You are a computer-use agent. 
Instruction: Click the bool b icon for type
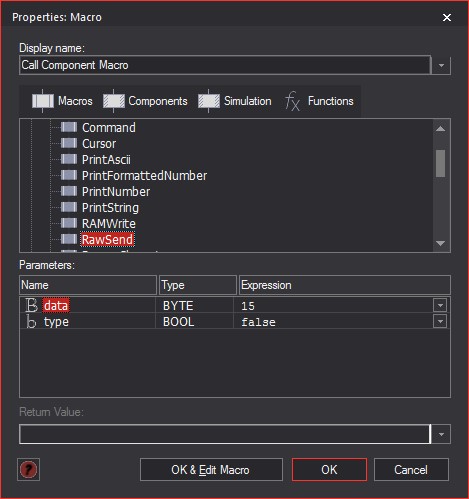[x=31, y=322]
